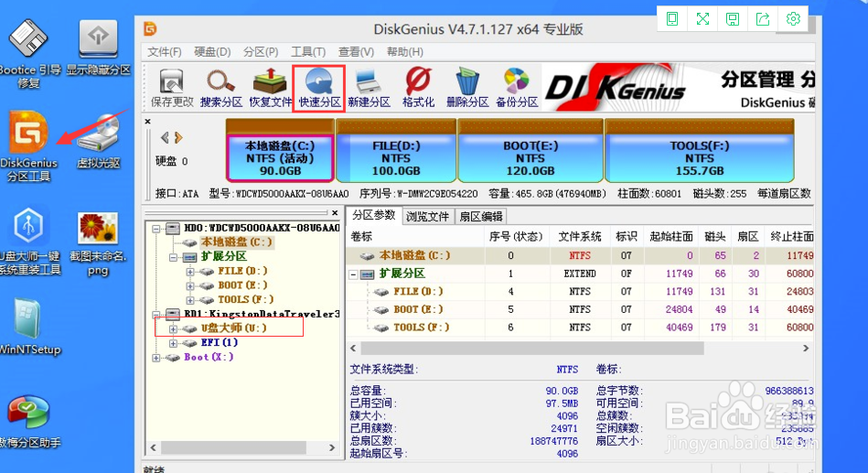Switch to the 扇区编辑 tab
868x473 pixels.
pyautogui.click(x=481, y=217)
